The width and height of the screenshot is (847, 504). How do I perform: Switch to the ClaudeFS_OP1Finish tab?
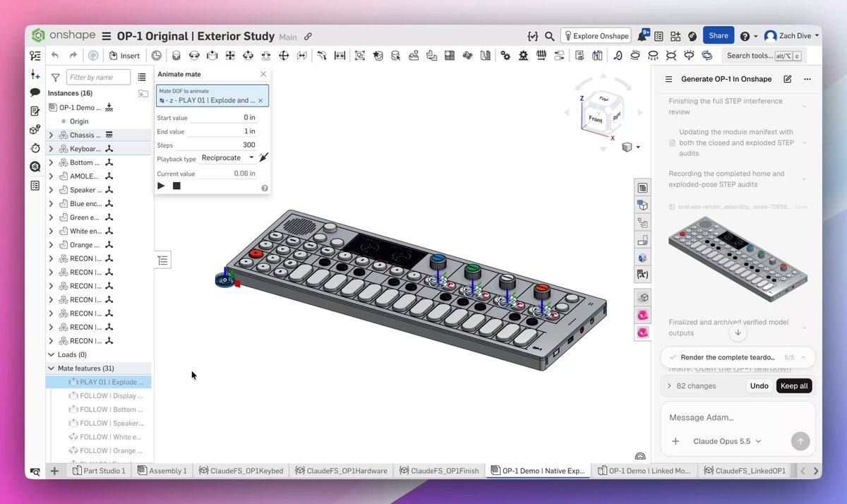[438, 471]
